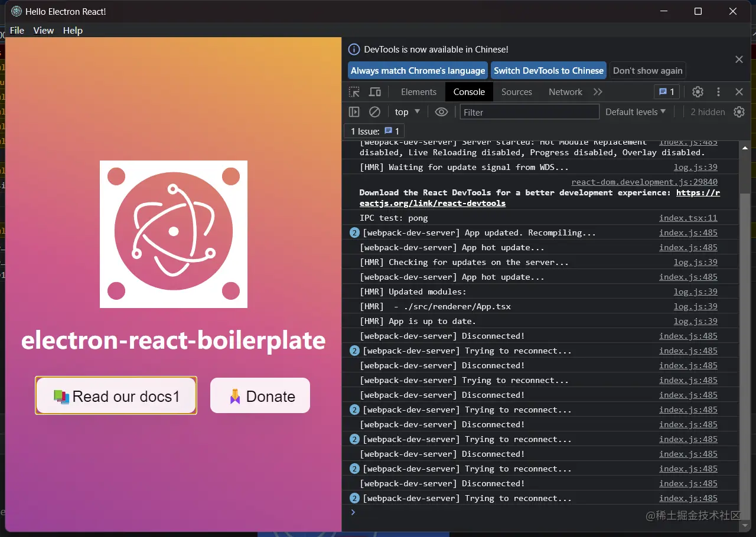Close the DevTools panel
756x537 pixels.
pos(739,92)
